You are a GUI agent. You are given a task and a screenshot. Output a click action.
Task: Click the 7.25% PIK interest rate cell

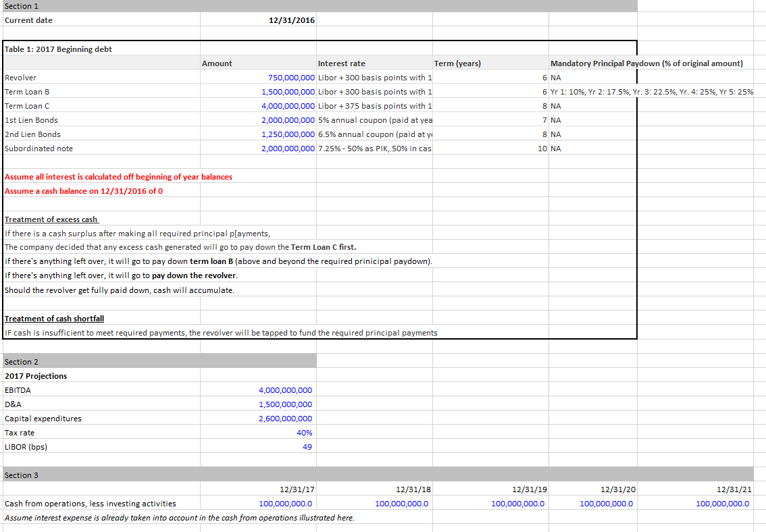pyautogui.click(x=375, y=149)
